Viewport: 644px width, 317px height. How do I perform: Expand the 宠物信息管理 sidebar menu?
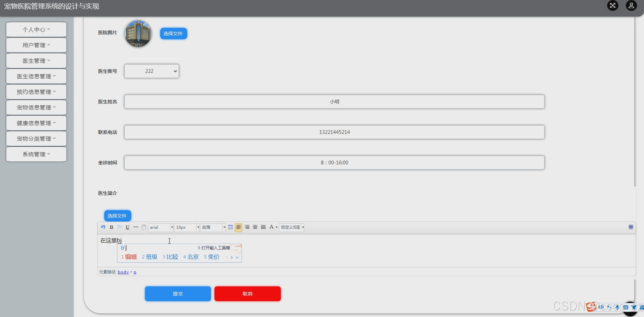coord(36,107)
